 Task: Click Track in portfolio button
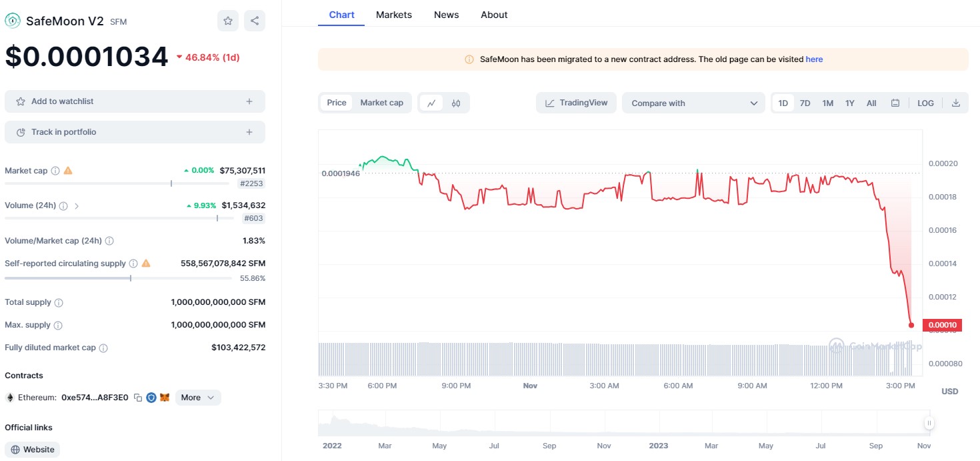pyautogui.click(x=135, y=132)
